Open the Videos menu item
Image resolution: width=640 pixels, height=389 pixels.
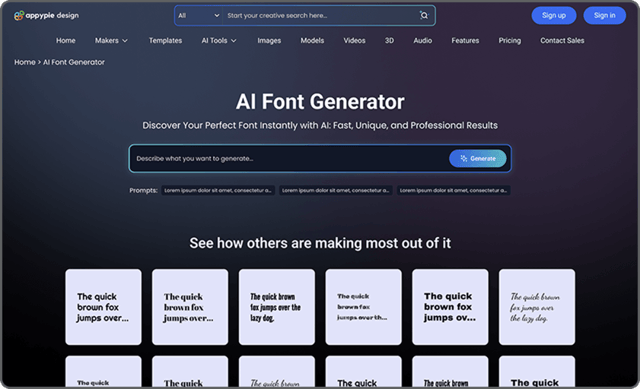tap(354, 40)
